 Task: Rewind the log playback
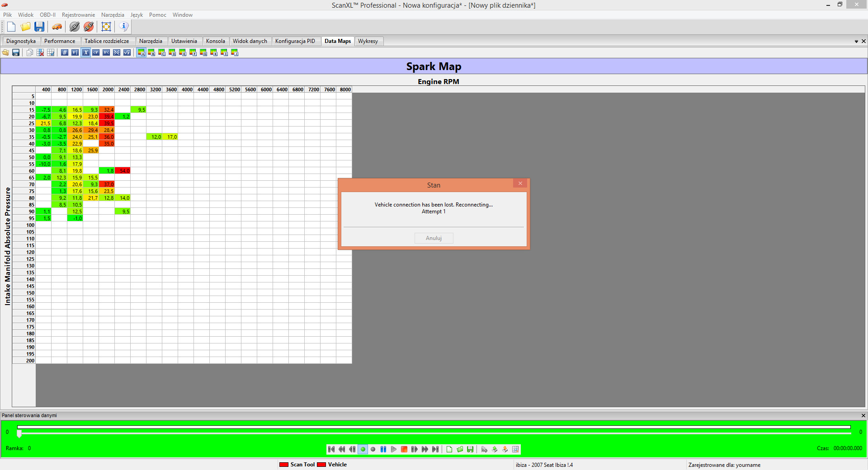click(x=342, y=449)
